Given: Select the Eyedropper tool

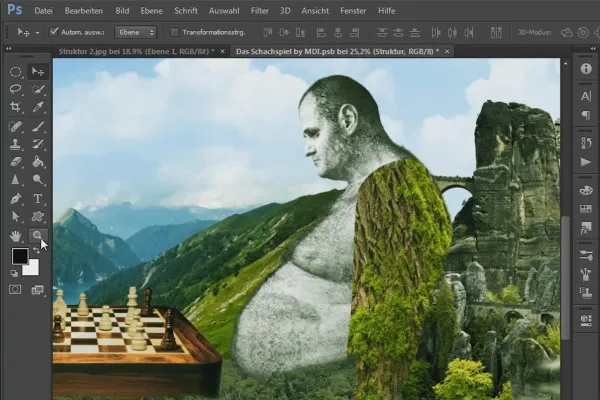Looking at the screenshot, I should point(38,107).
